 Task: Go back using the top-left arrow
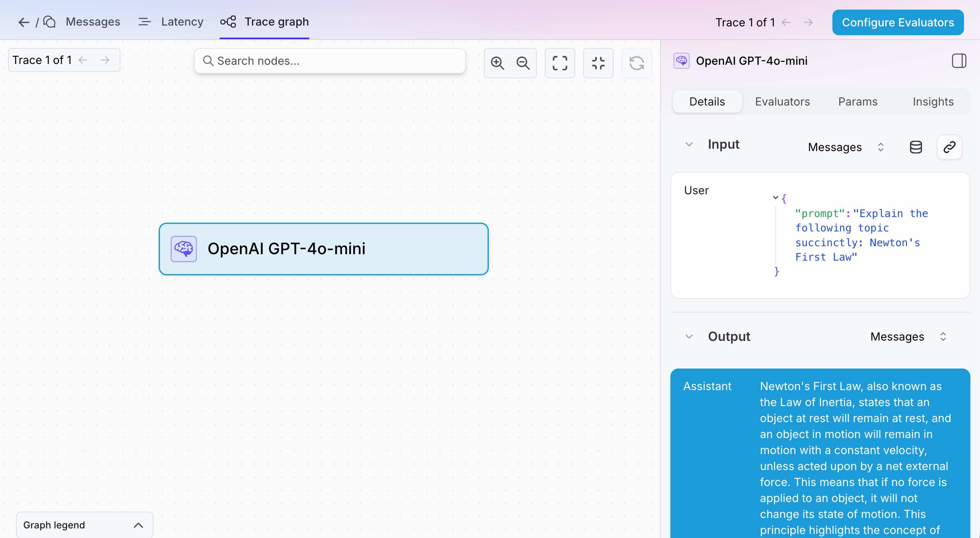(x=24, y=22)
